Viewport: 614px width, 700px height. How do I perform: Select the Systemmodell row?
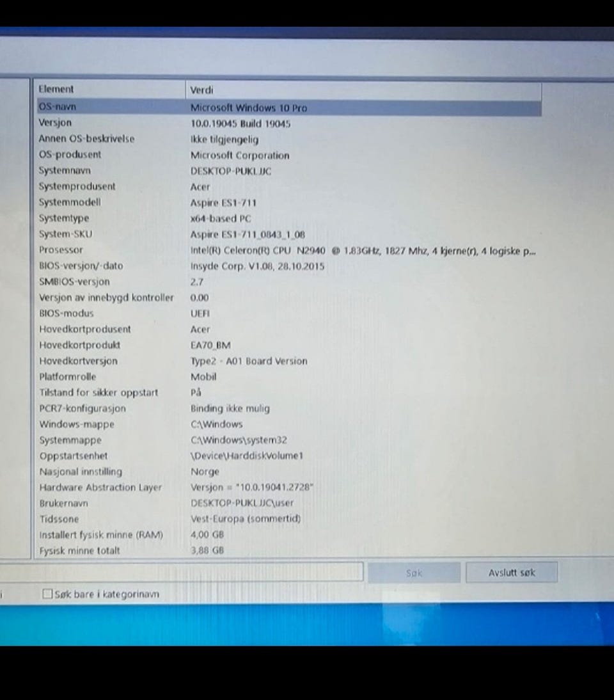click(289, 202)
